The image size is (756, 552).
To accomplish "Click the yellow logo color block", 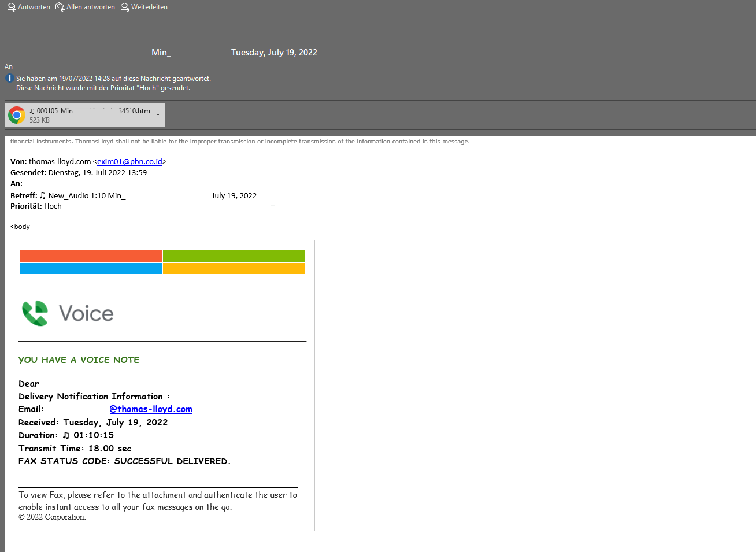I will pos(234,269).
